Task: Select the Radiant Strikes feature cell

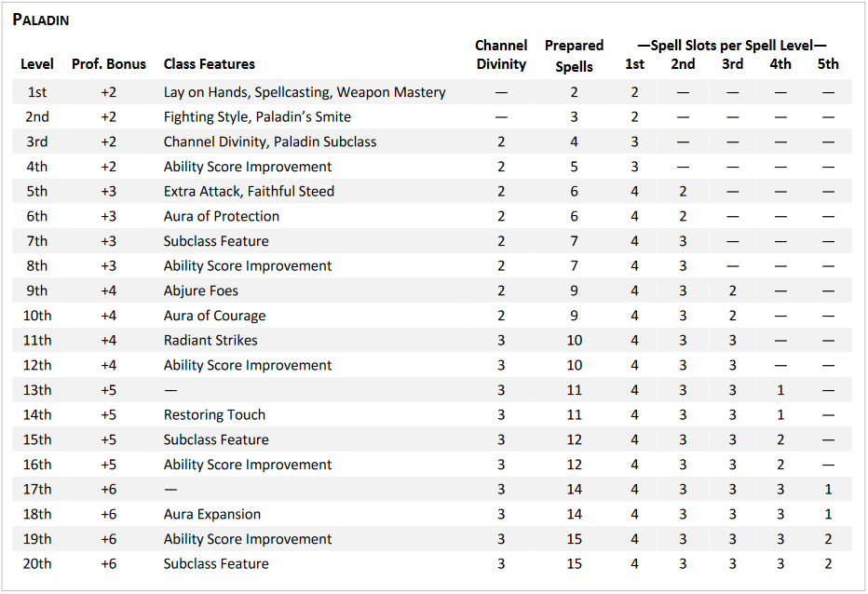Action: [210, 341]
